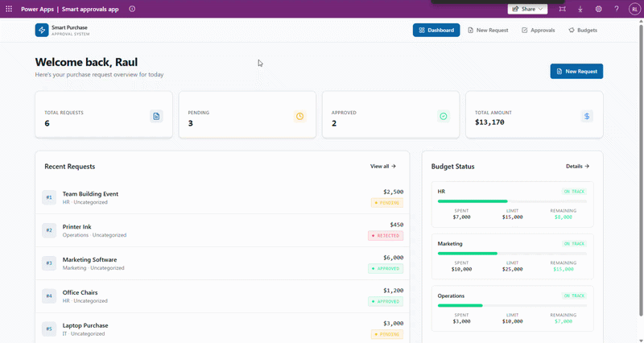Click the Total Amount dollar icon
Viewport: 644px width, 343px height.
point(587,117)
